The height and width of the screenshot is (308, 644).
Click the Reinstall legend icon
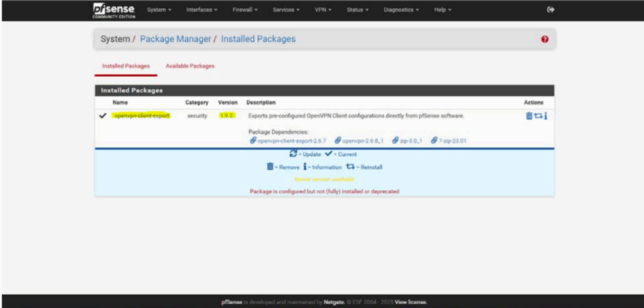click(350, 166)
